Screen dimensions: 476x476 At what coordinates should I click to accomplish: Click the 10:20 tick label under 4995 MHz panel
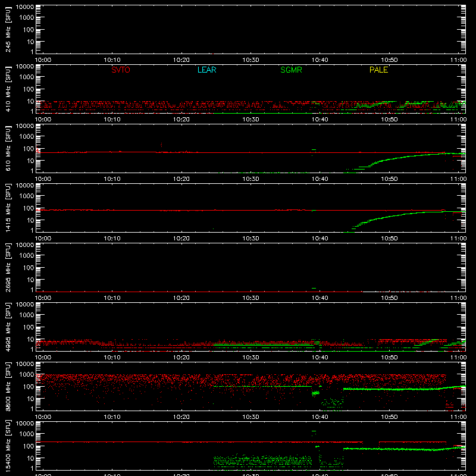tap(181, 358)
